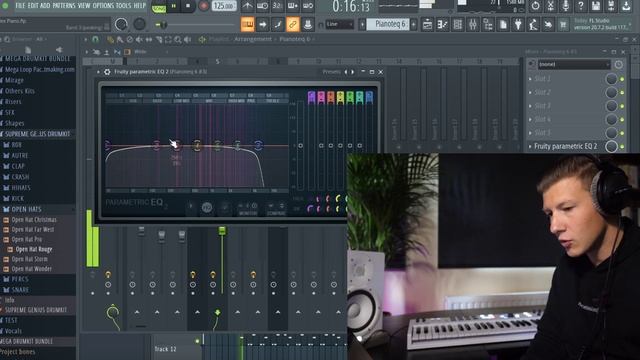This screenshot has height=360, width=640.
Task: Open the Line snap dropdown
Action: click(x=339, y=24)
